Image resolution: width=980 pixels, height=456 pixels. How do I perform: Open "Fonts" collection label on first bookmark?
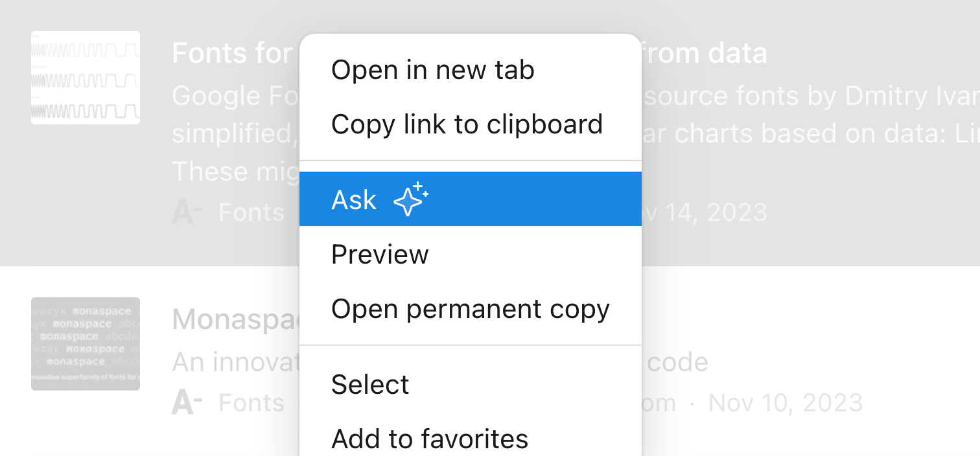pos(251,212)
